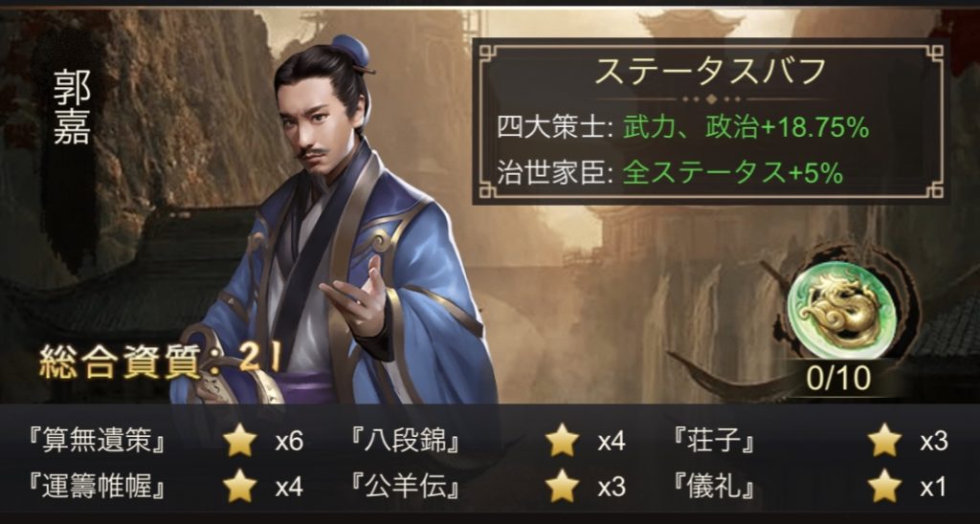
Task: Select the star next to 公羊伝
Action: click(562, 487)
